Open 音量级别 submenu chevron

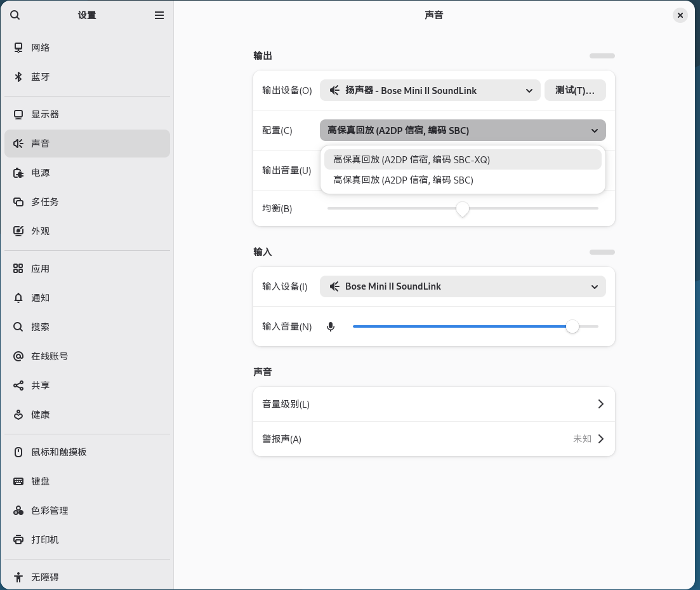coord(601,404)
